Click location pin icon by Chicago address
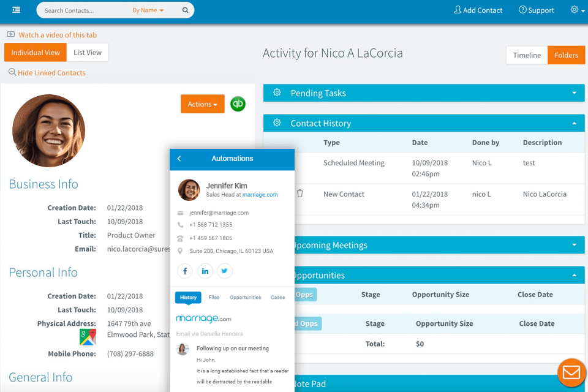 tap(180, 251)
